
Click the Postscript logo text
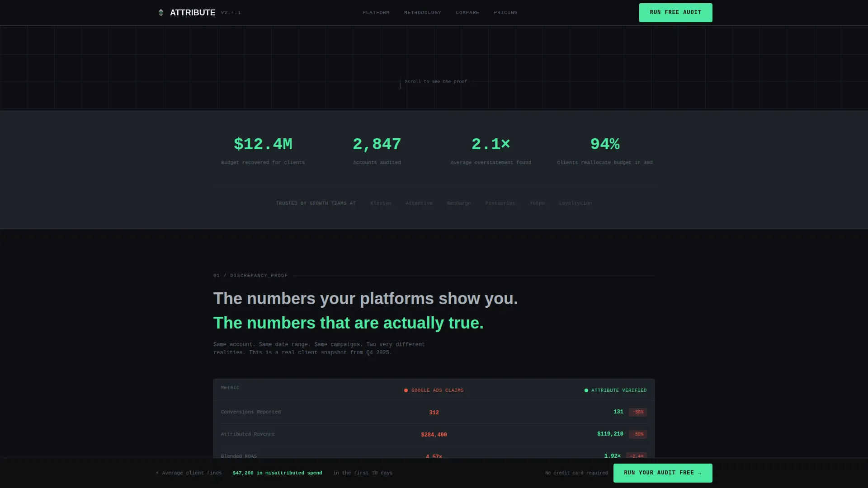500,203
